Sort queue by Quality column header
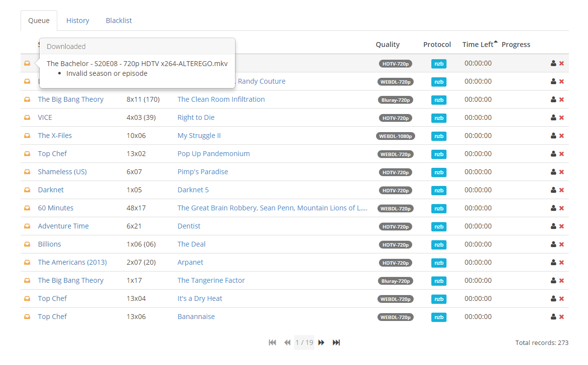The width and height of the screenshot is (588, 365). point(388,45)
